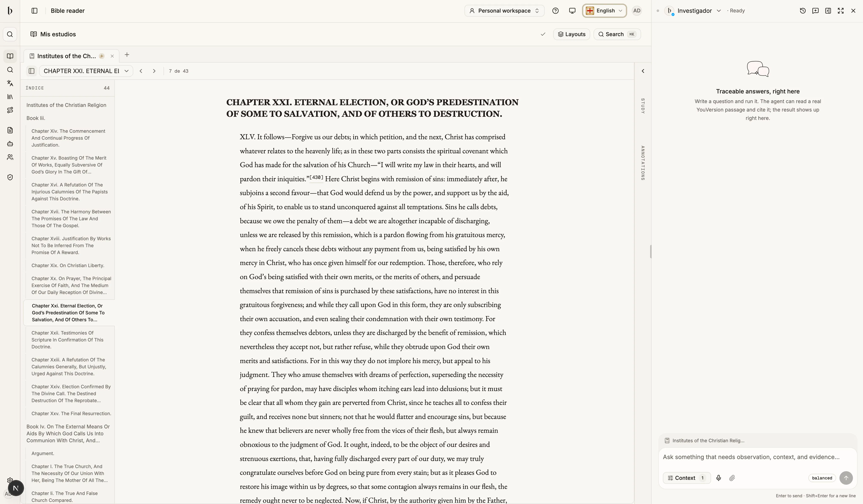Open the workflow routes icon in left rail
Screen dimensions: 863x504
[x=10, y=110]
